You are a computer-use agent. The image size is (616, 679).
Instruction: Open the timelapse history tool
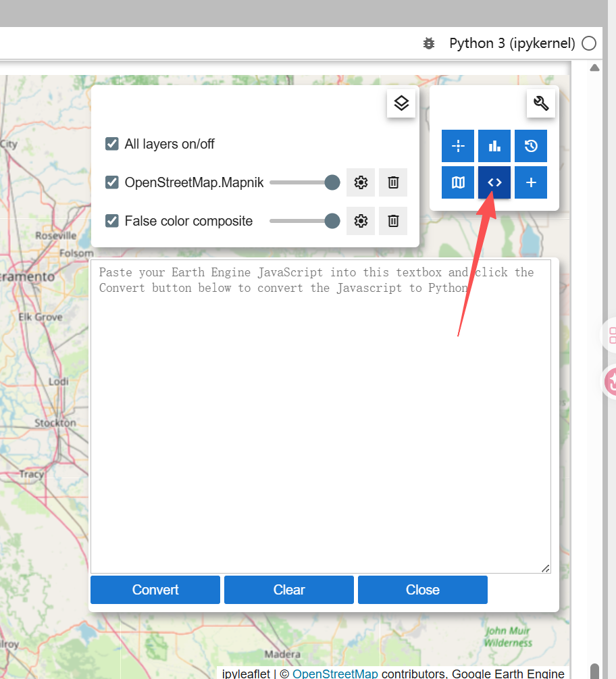(x=531, y=146)
